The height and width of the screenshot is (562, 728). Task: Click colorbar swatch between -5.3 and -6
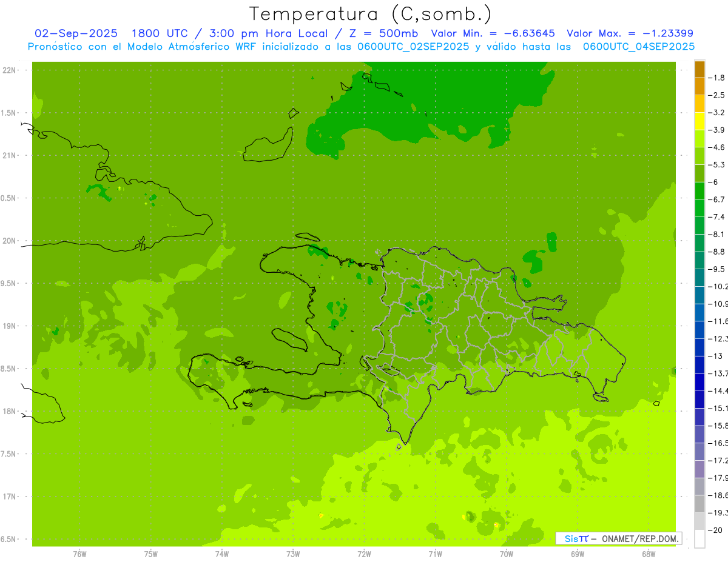click(699, 173)
